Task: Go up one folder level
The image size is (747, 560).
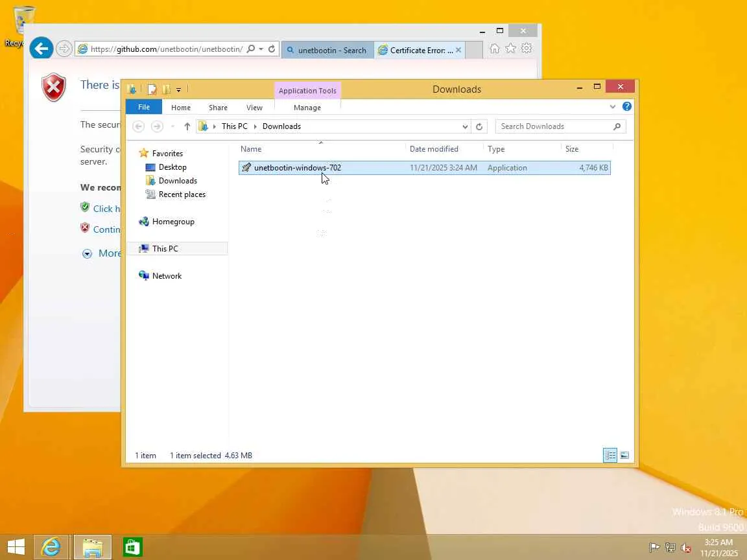Action: [x=187, y=126]
